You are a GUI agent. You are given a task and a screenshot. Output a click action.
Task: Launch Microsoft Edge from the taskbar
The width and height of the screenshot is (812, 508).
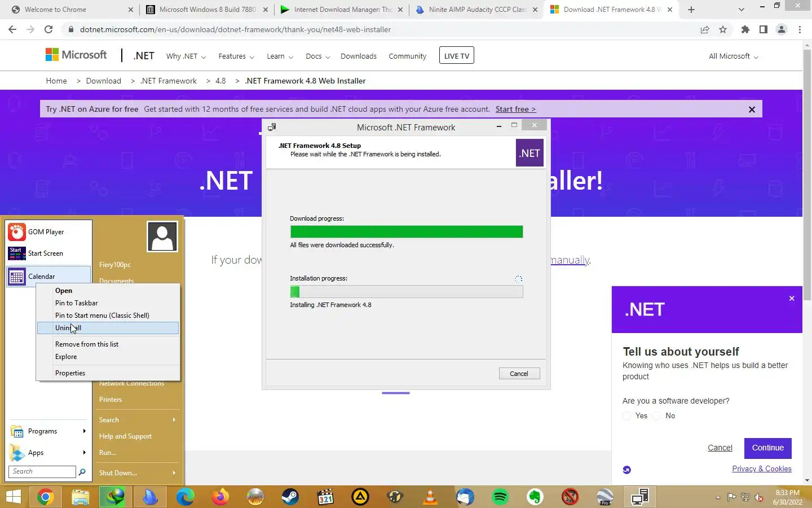(x=185, y=497)
